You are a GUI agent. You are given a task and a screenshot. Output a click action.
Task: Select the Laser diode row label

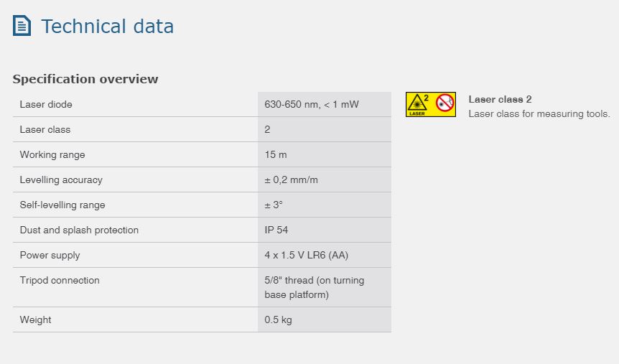pos(46,105)
